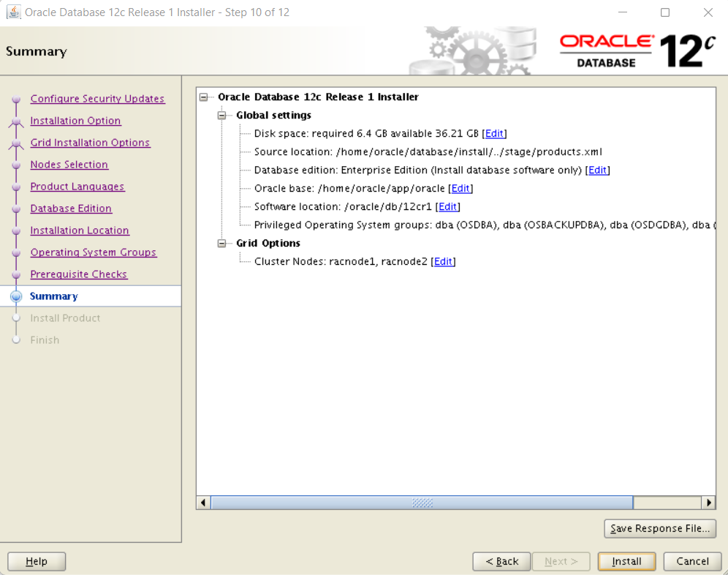728x575 pixels.
Task: Edit the Cluster Nodes list
Action: click(x=443, y=261)
